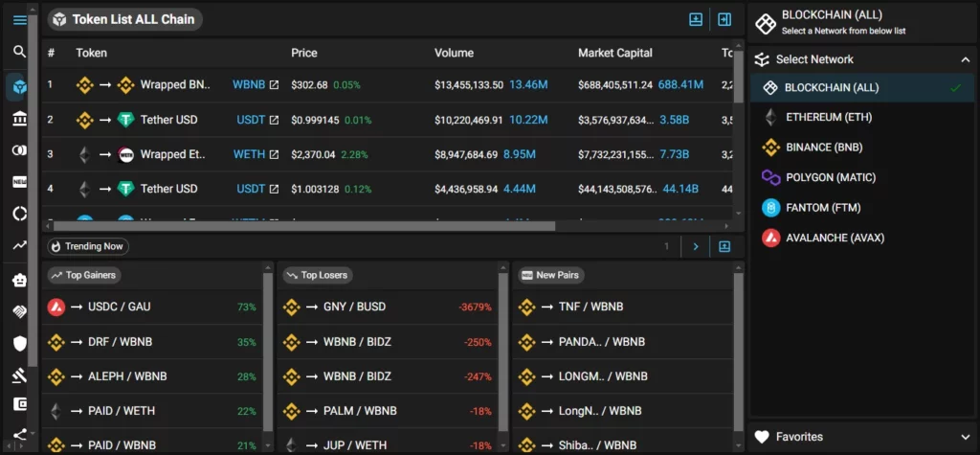This screenshot has width=980, height=455.
Task: Click the heart icon next to Favorites
Action: pyautogui.click(x=761, y=437)
